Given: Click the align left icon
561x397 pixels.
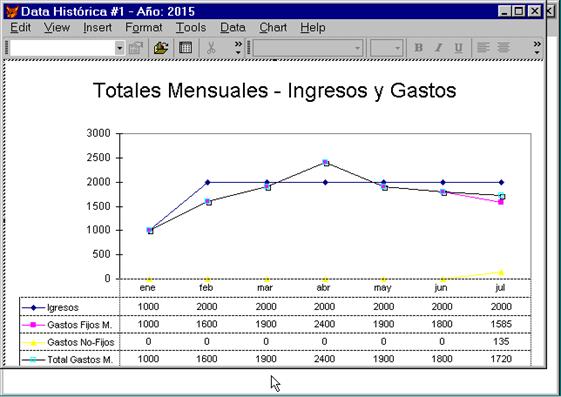Looking at the screenshot, I should click(483, 48).
